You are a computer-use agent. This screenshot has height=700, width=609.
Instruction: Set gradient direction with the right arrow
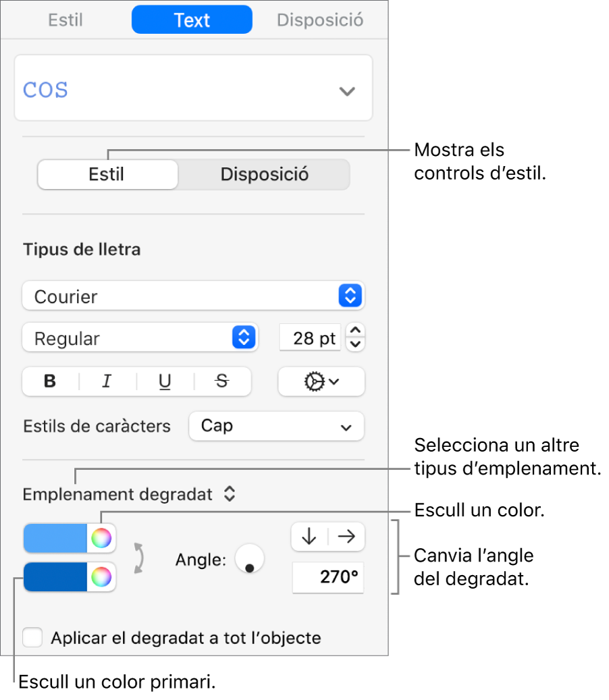[346, 537]
